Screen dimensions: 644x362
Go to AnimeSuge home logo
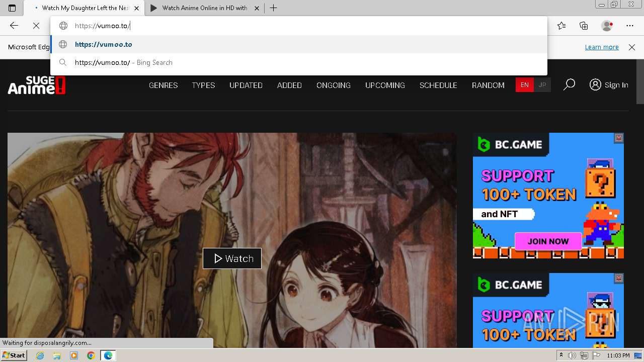pyautogui.click(x=37, y=85)
